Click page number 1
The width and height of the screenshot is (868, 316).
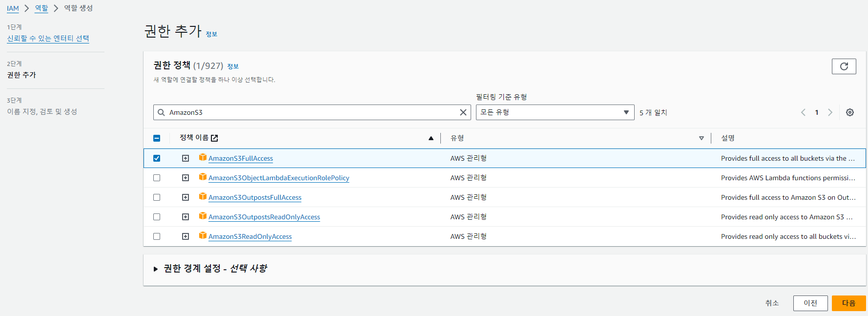coord(817,112)
